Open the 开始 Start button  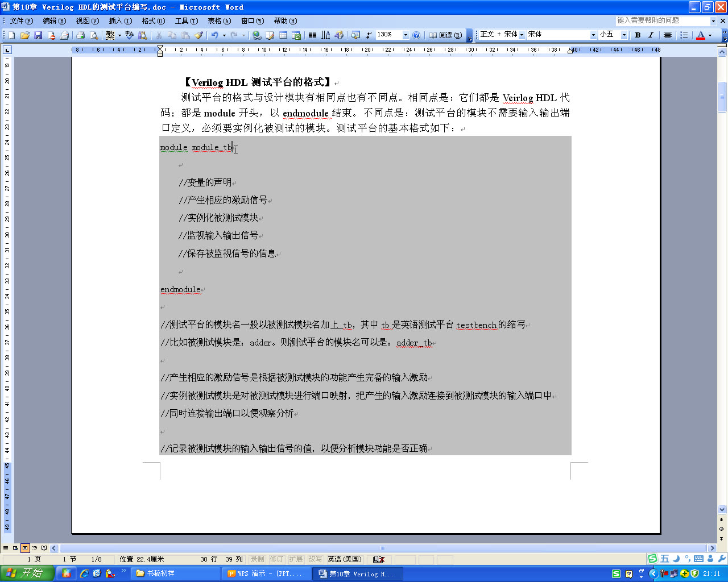[27, 573]
